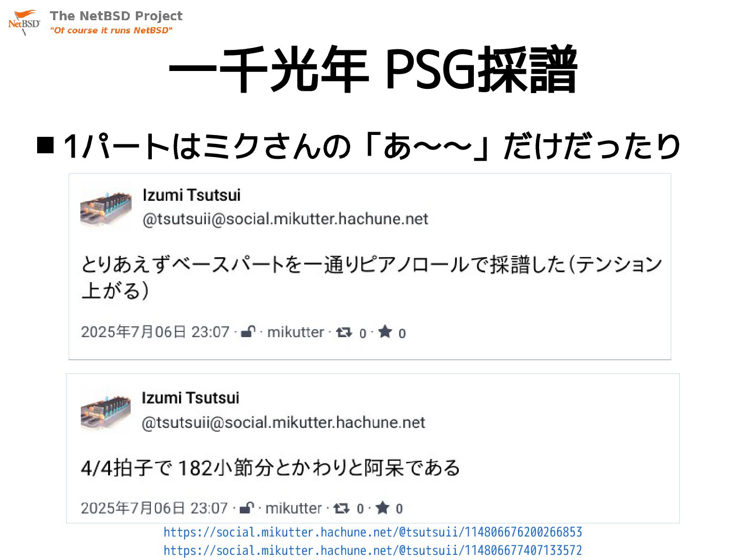Click the slide title 一千光年 PSG採譜

coord(373,70)
